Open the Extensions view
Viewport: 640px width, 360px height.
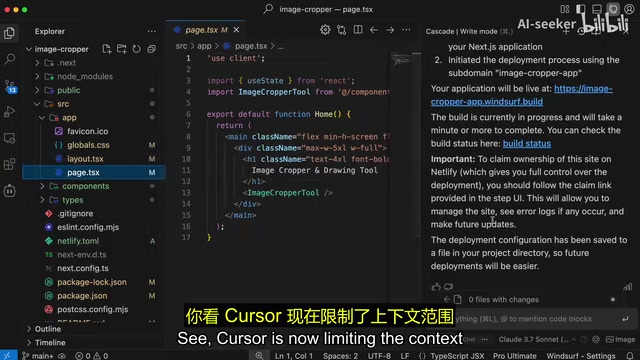coord(9,164)
